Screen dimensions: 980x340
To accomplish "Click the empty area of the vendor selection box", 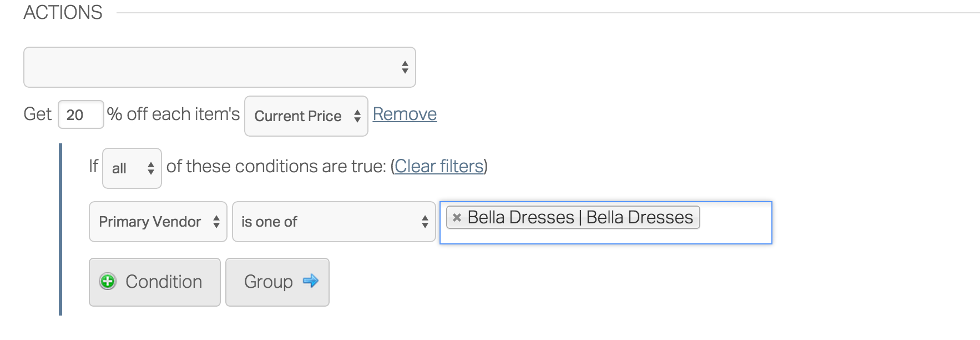I will point(735,223).
